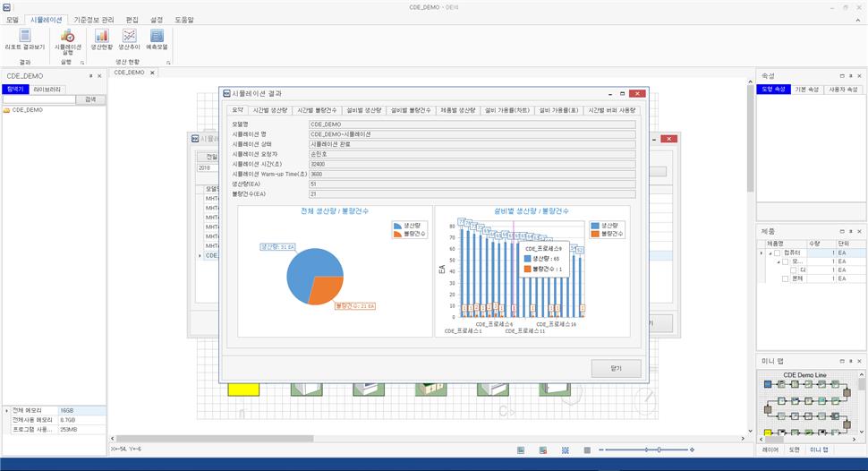
Task: Expand the 생산 현황 ribbon group launcher
Action: coord(167,63)
